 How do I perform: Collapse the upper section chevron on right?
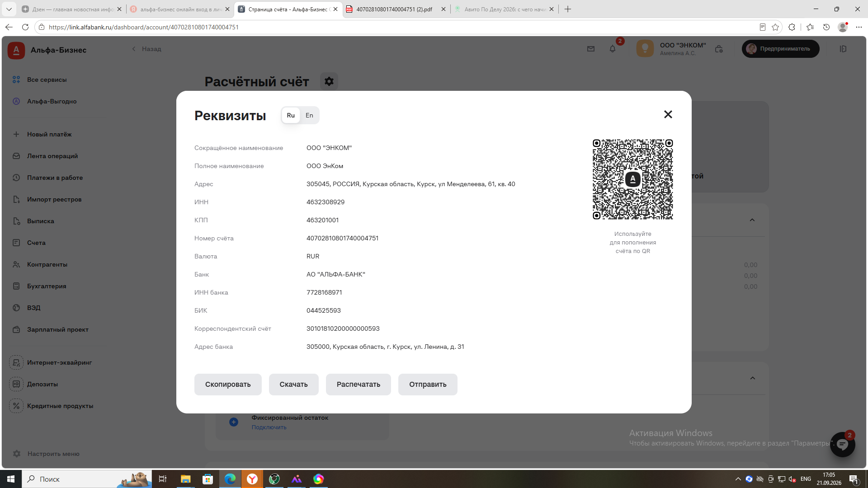(x=752, y=220)
